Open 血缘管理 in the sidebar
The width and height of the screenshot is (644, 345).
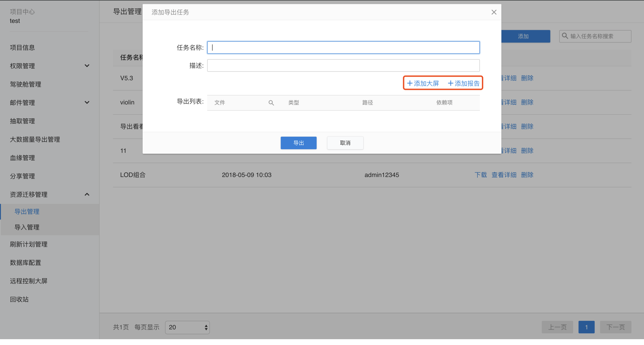tap(22, 158)
